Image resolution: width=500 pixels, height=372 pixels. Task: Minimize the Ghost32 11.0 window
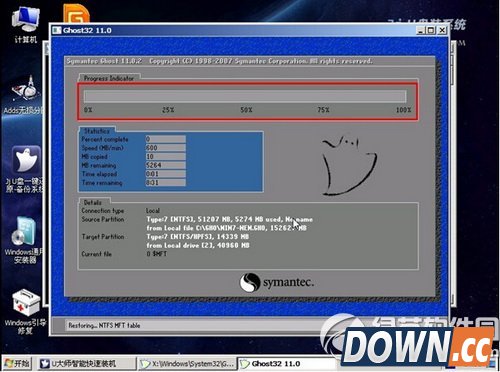pos(420,30)
